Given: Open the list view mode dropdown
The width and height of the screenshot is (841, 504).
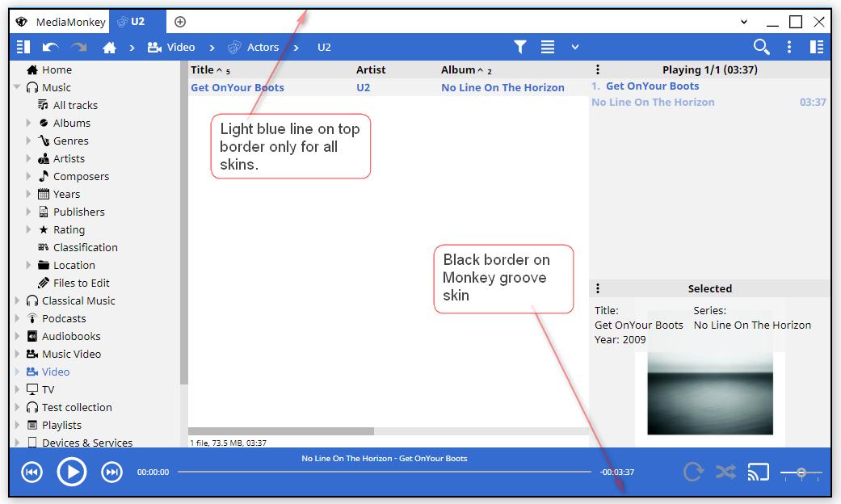Looking at the screenshot, I should (574, 47).
